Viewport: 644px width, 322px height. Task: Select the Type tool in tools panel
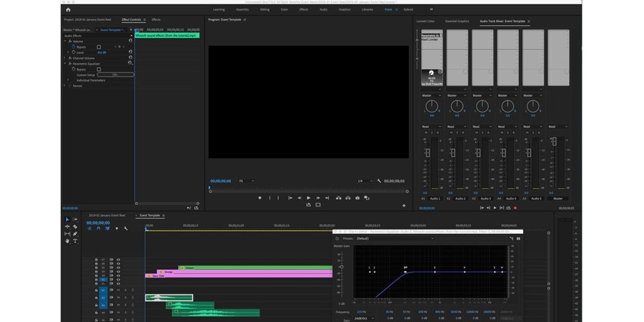[x=75, y=241]
